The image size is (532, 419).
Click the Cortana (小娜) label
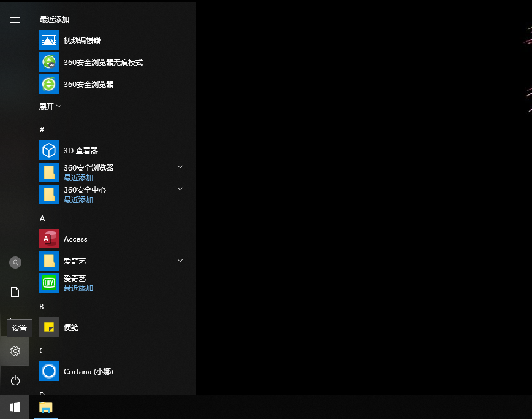click(88, 372)
